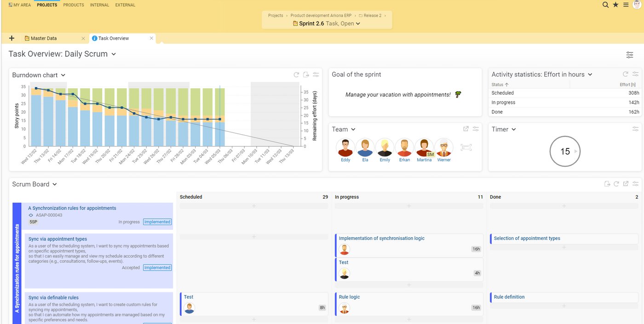
Task: Open story A Synchronization rules for appointments
Action: [72, 208]
